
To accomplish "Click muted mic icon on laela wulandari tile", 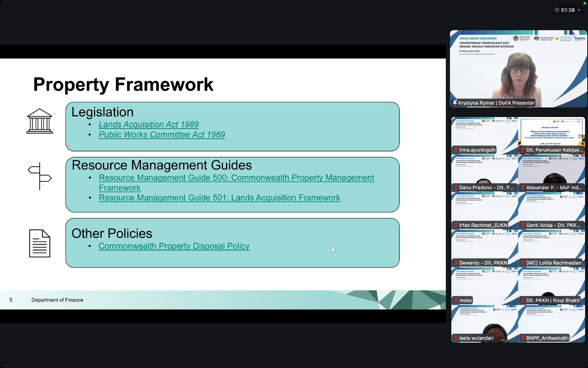I will tap(456, 338).
